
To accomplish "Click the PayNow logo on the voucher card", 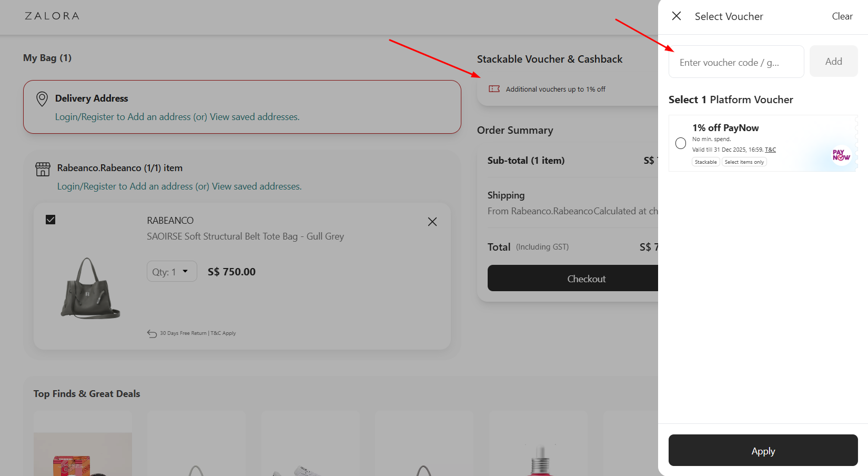I will [x=841, y=155].
